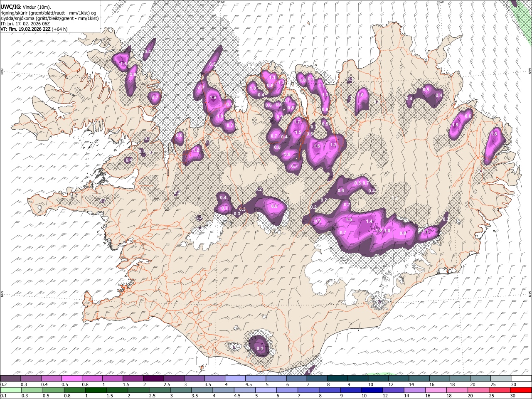
Task: Pick the light pink 16 rain legend swatch
Action: pyautogui.click(x=436, y=390)
